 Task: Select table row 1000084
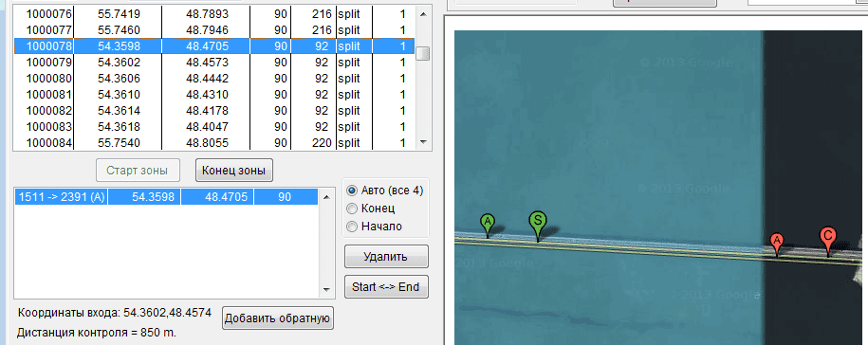(214, 142)
